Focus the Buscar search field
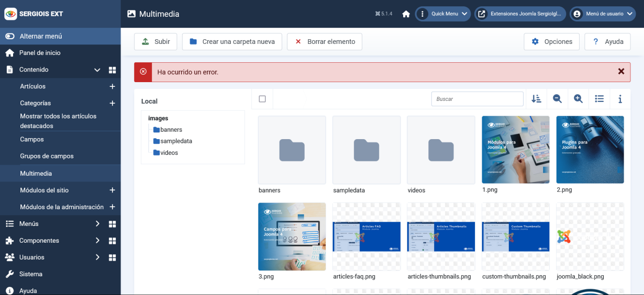 [x=478, y=99]
